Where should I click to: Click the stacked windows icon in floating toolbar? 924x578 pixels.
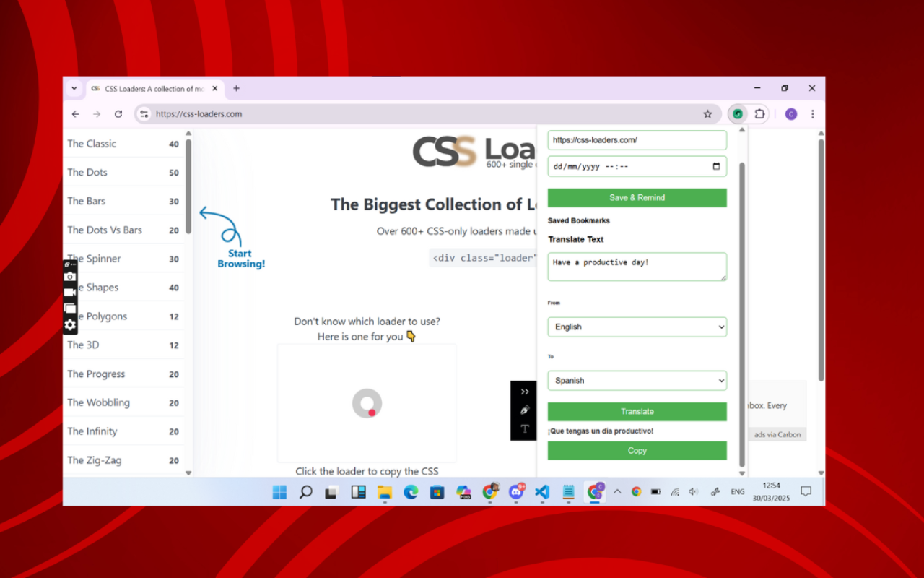(70, 309)
